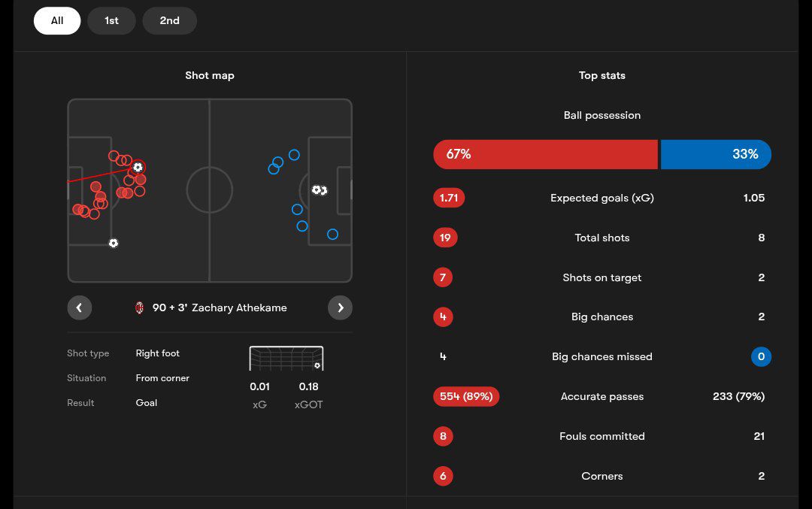Viewport: 812px width, 509px height.
Task: Click the blue 33% possession bar
Action: [x=716, y=154]
